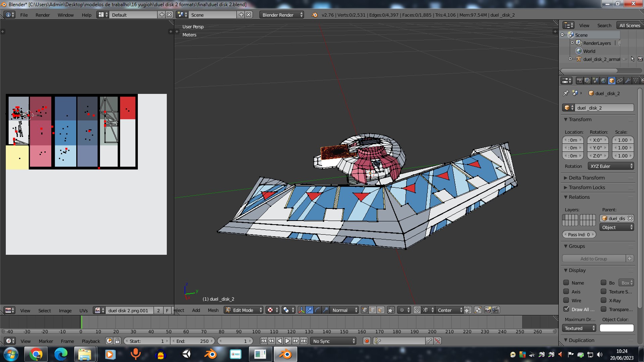The image size is (644, 362).
Task: Click the Add to Group button
Action: [x=594, y=258]
